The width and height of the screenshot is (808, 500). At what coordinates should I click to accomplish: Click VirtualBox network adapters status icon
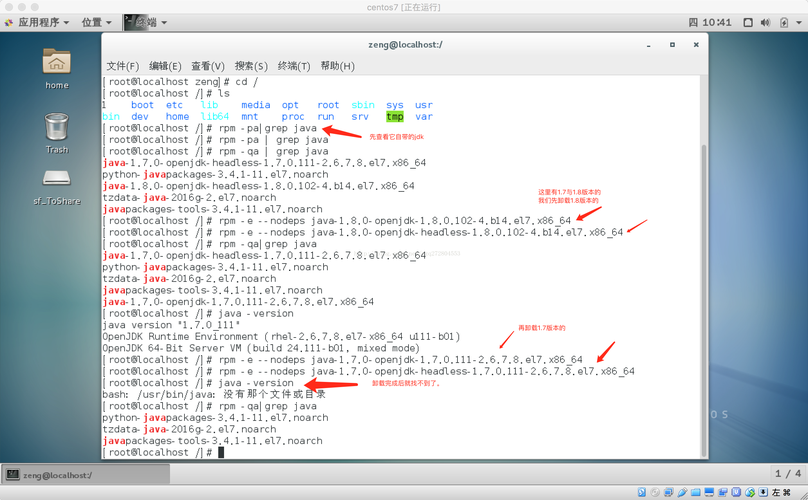668,492
